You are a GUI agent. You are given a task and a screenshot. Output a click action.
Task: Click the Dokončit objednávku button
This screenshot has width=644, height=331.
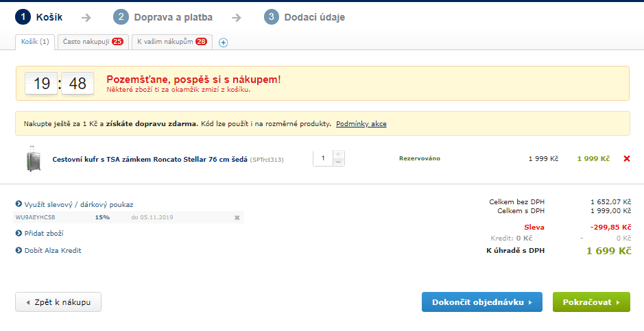[481, 302]
